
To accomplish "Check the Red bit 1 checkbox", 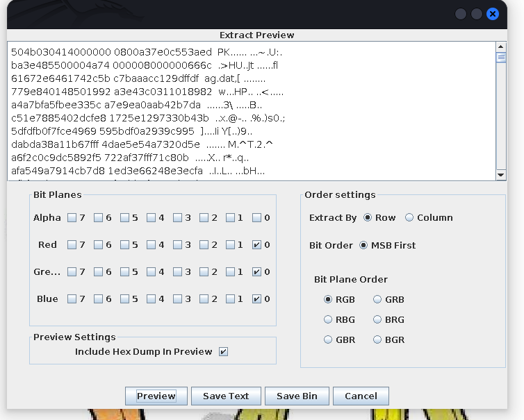I will (230, 245).
